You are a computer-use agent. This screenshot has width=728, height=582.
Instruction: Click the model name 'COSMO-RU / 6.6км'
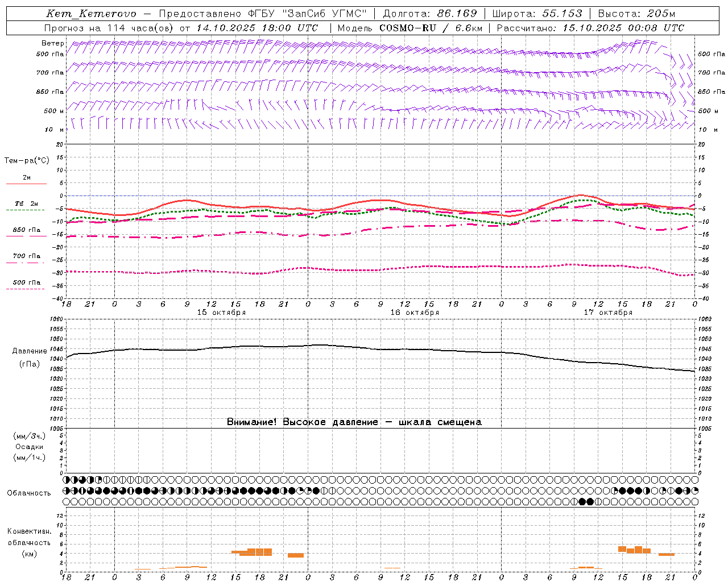tap(431, 28)
